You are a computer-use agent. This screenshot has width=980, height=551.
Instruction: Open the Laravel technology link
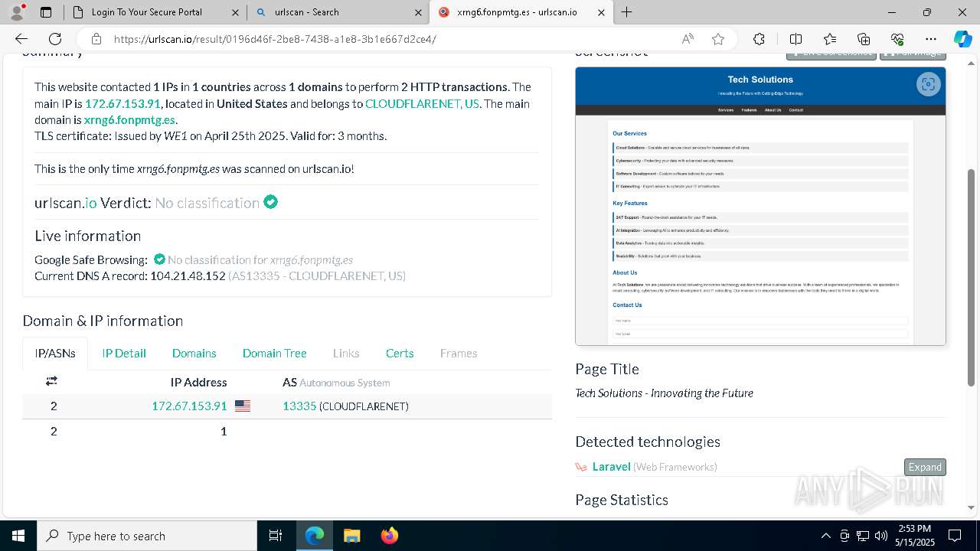[x=611, y=467]
